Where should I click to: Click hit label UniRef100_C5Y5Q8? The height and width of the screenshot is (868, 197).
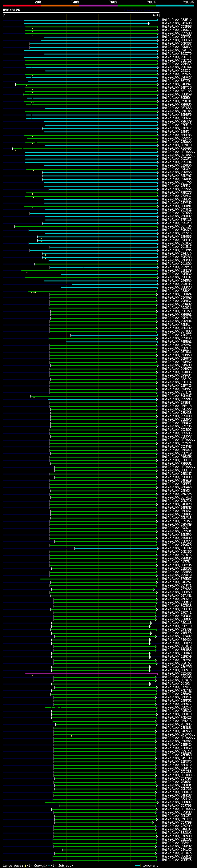[177, 33]
